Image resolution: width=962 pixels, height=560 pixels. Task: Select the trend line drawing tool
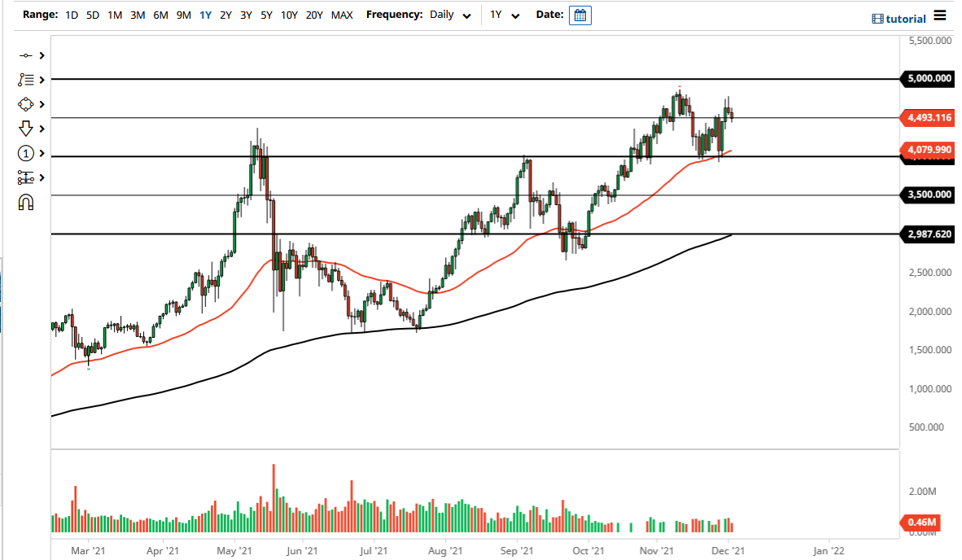click(x=24, y=55)
